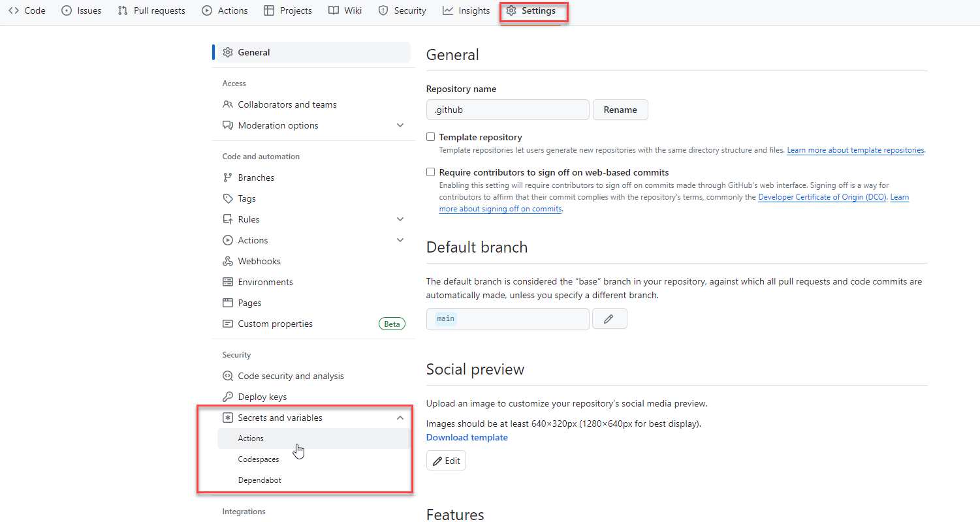Image resolution: width=980 pixels, height=522 pixels.
Task: Open the Insights tab
Action: click(466, 10)
